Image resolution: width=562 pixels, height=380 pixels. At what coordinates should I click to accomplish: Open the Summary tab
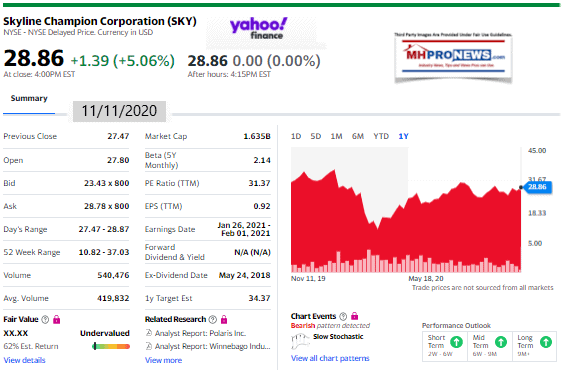(x=29, y=98)
